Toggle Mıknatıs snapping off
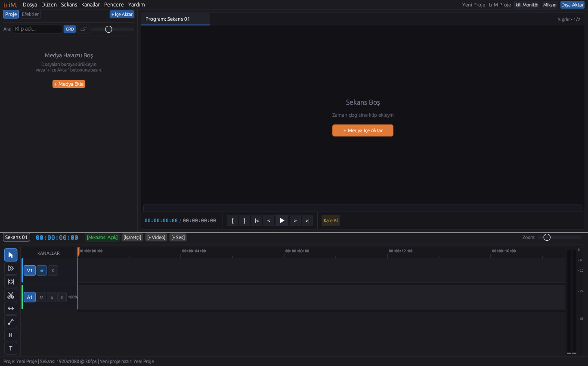 (x=102, y=237)
